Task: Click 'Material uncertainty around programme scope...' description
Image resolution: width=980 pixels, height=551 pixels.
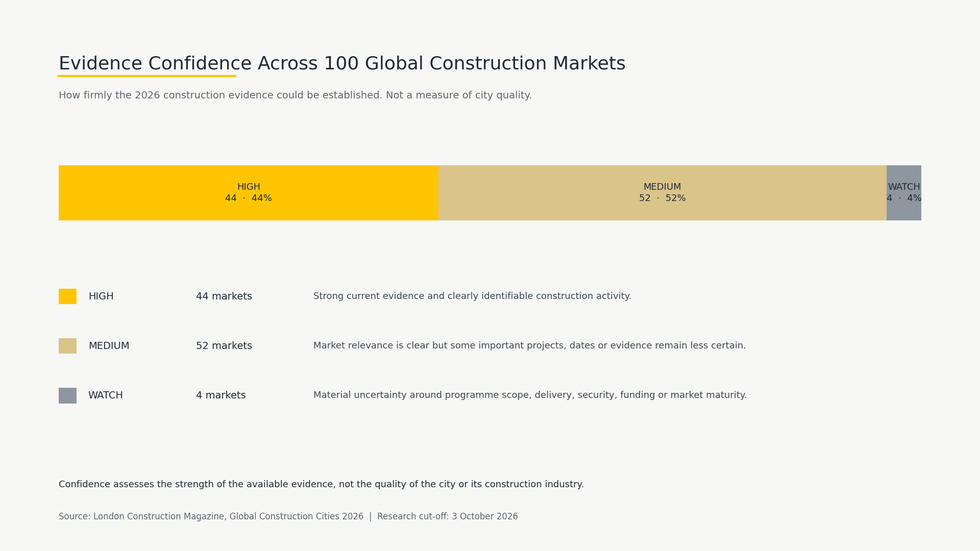Action: (530, 395)
